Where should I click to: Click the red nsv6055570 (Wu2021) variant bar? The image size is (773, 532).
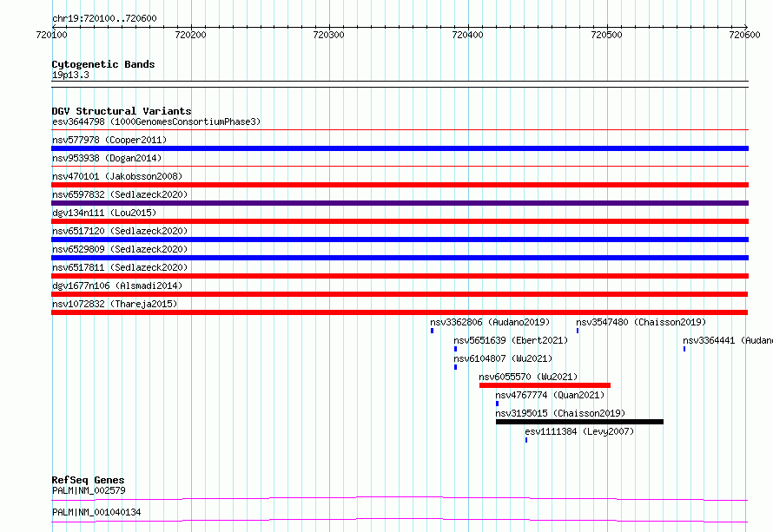(545, 385)
